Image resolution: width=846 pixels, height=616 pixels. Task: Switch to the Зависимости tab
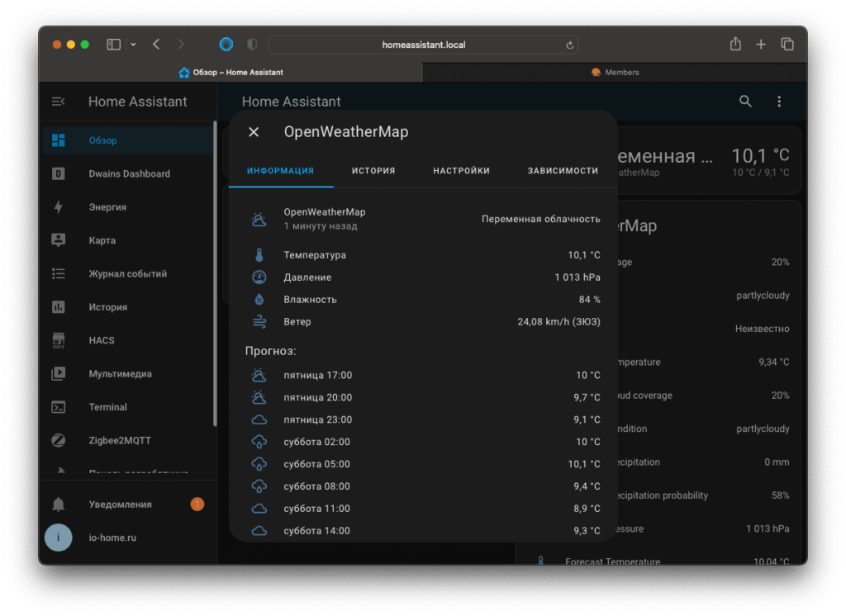563,170
